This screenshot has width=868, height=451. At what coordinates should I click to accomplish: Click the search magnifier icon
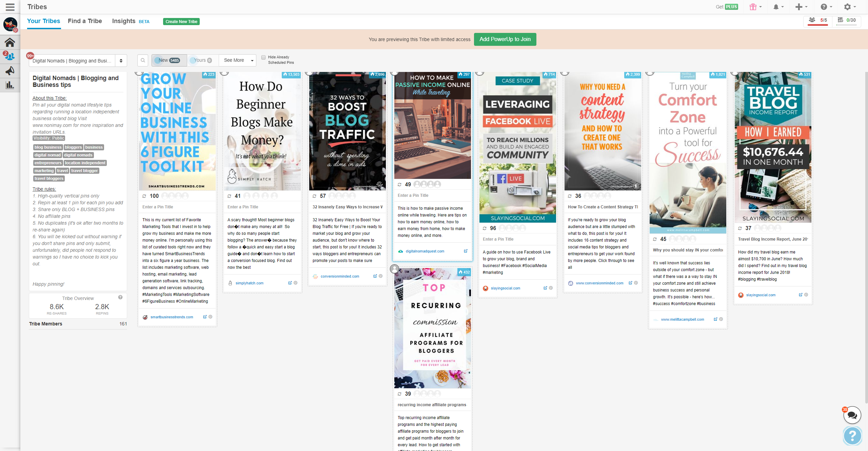click(143, 60)
